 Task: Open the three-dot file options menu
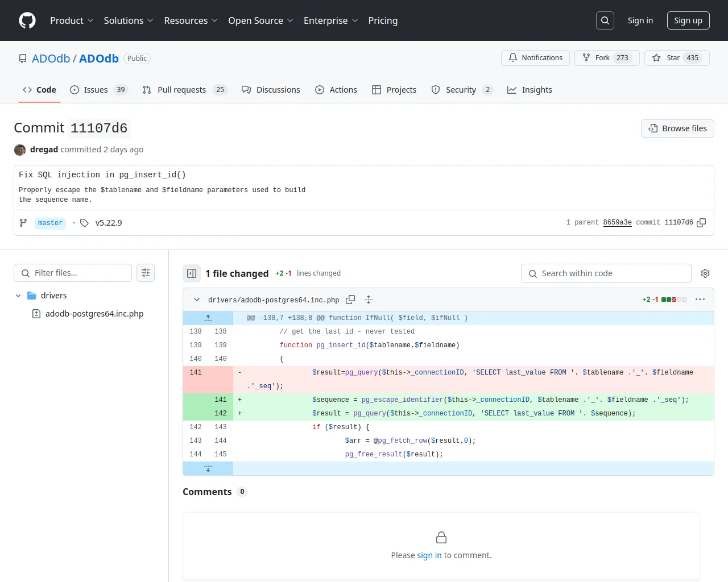coord(700,300)
